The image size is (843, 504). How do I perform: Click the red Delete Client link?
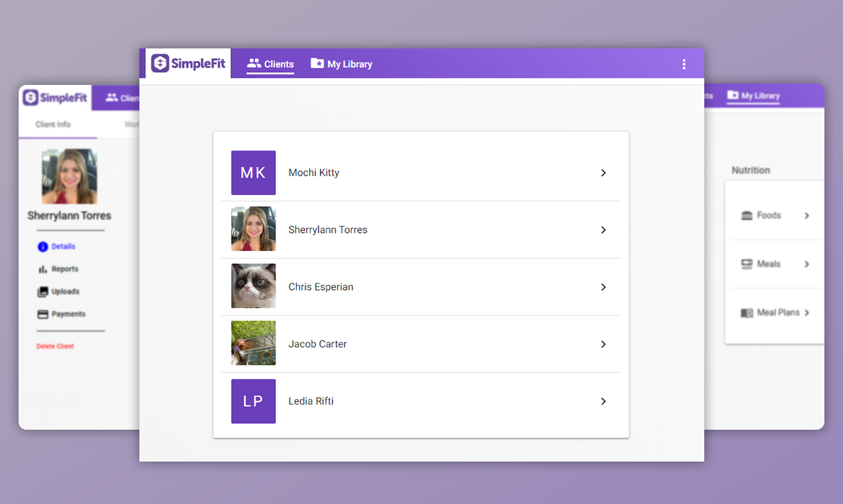coord(55,346)
